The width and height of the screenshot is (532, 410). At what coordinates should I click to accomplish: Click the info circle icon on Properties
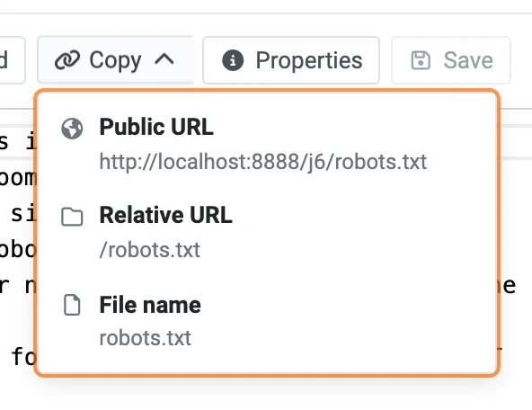pyautogui.click(x=233, y=60)
